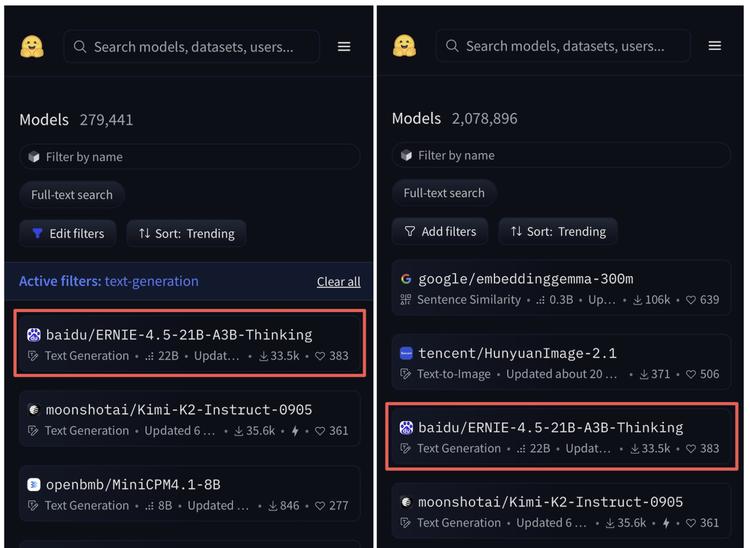Click Full-text search button in left panel
This screenshot has height=548, width=750.
pos(72,195)
